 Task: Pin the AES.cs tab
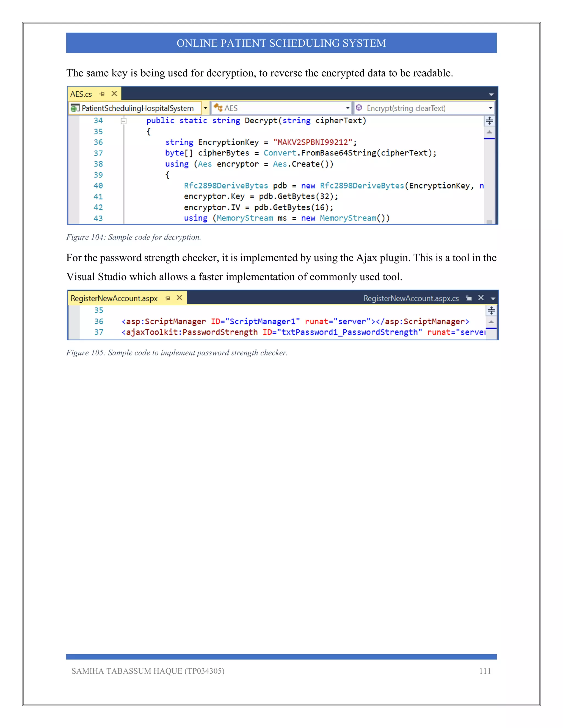[102, 94]
